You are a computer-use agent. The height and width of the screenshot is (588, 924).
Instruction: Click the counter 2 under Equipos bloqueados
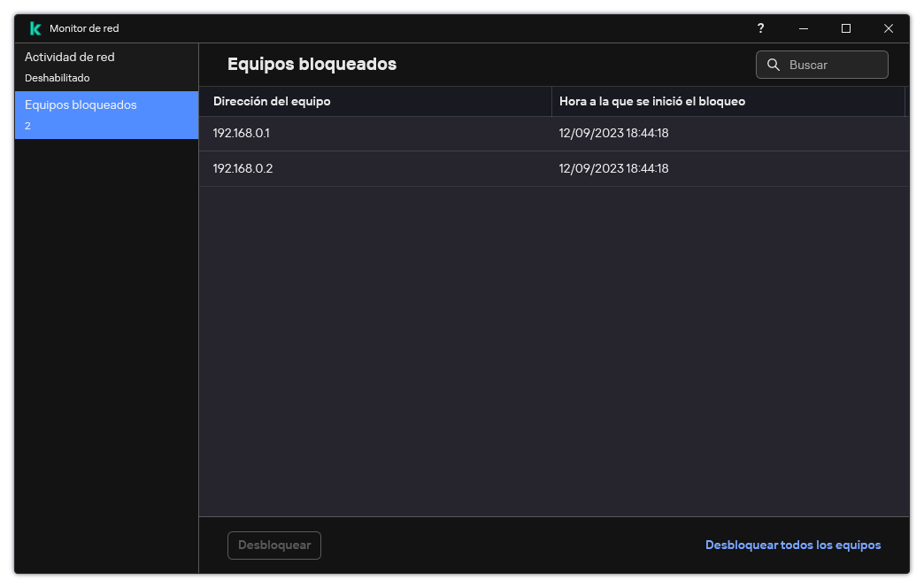pos(27,126)
